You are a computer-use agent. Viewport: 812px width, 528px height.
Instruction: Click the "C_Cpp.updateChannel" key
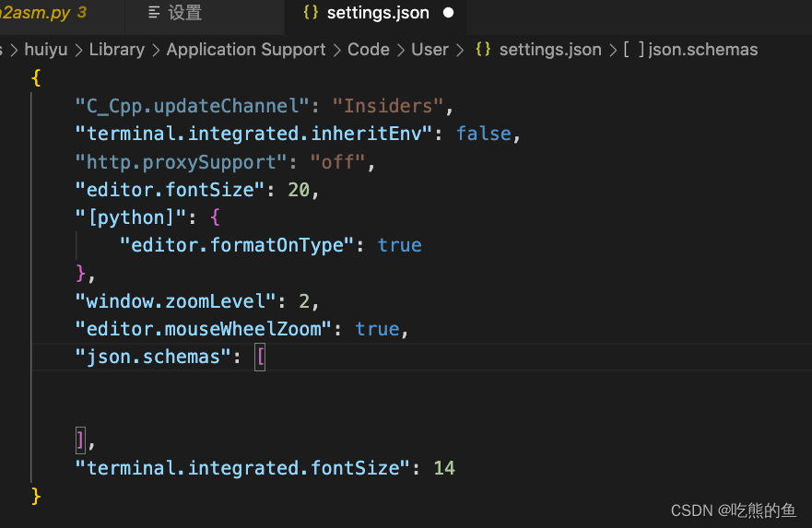[x=192, y=106]
